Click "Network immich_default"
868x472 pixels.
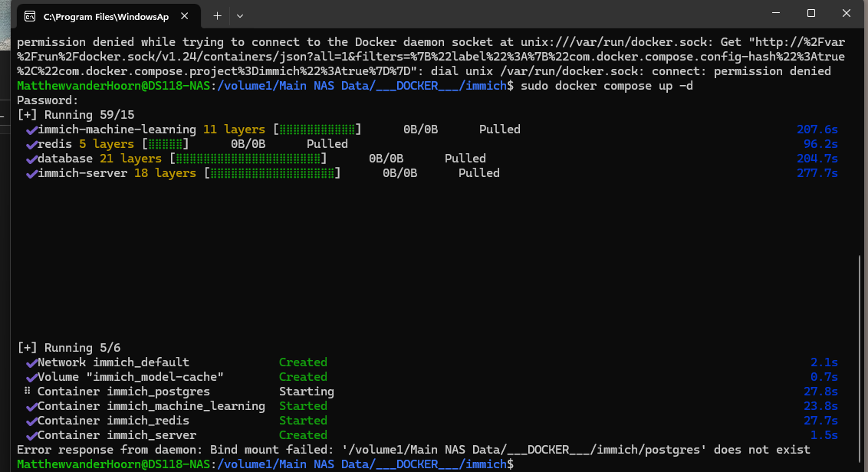pos(113,362)
